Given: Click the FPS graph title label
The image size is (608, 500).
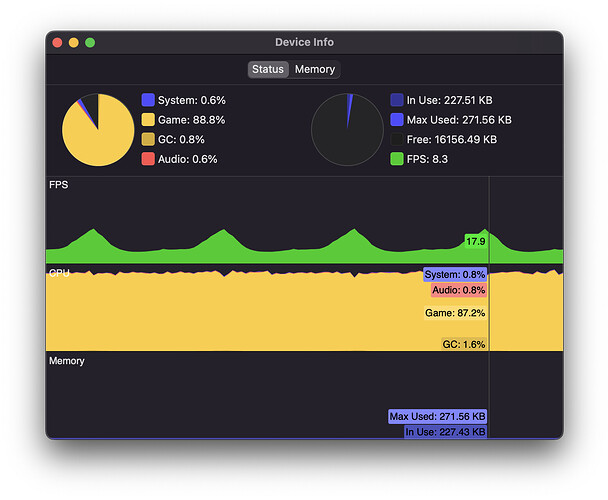Looking at the screenshot, I should [59, 185].
